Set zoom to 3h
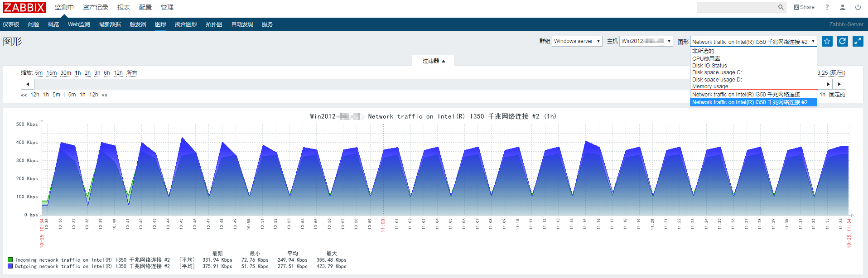868x278 pixels. coord(97,73)
